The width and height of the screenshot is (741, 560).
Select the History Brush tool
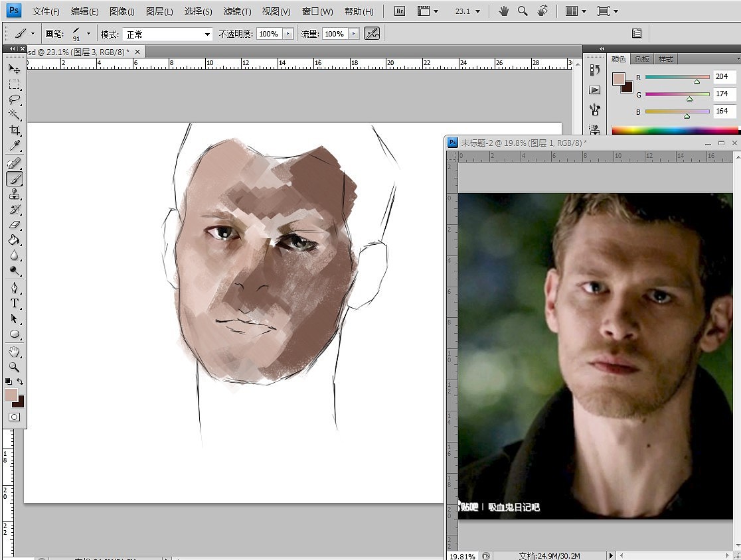(x=14, y=209)
